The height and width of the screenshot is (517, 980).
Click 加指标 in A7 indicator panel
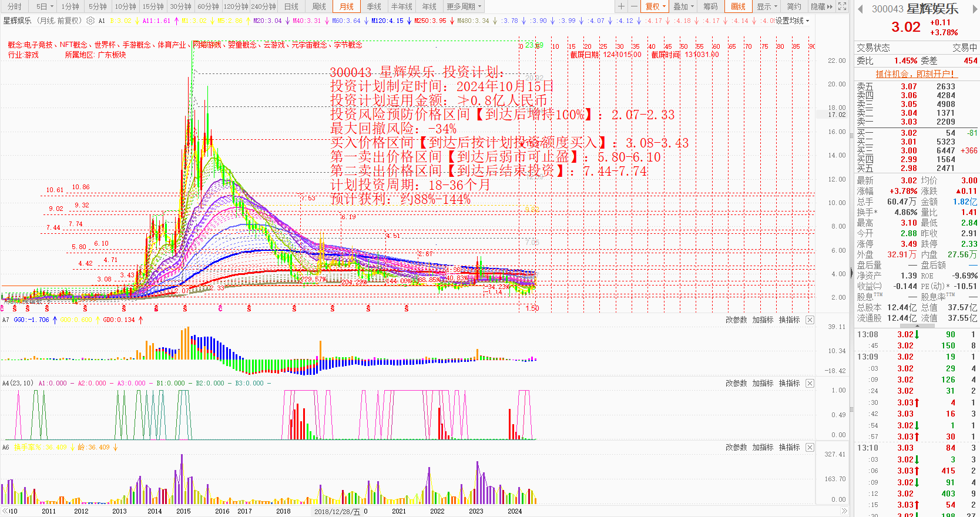[x=763, y=320]
